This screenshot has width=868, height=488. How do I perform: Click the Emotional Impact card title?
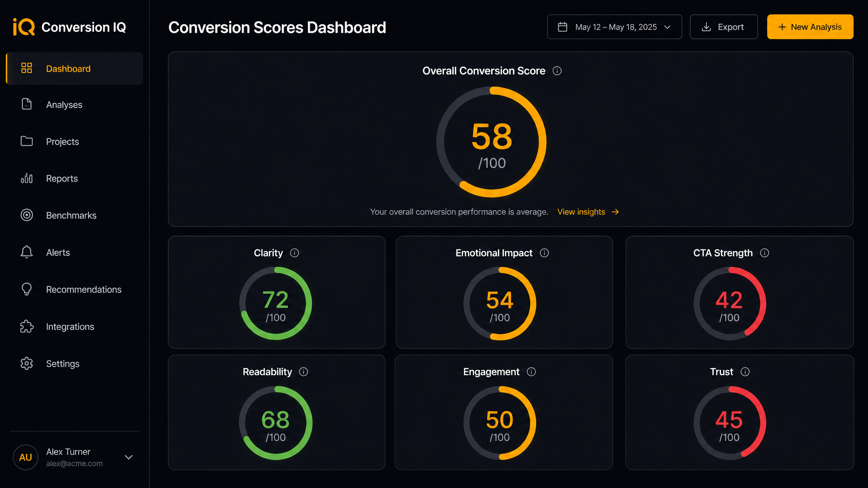[494, 253]
